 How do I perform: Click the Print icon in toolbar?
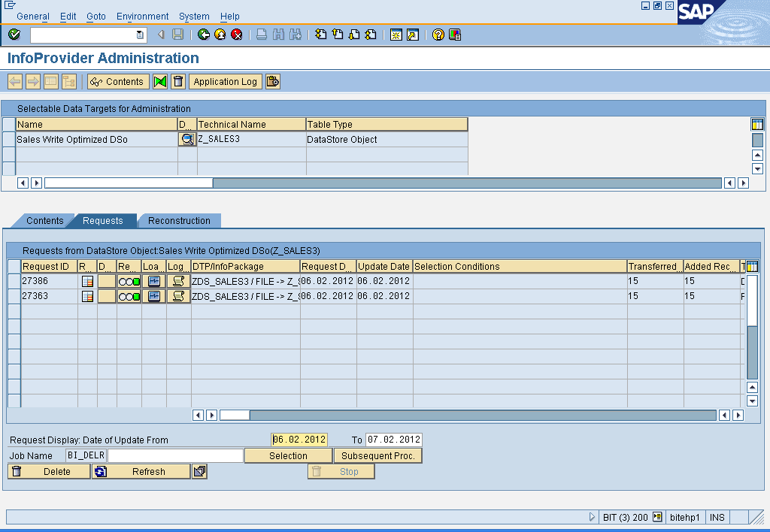(x=262, y=35)
